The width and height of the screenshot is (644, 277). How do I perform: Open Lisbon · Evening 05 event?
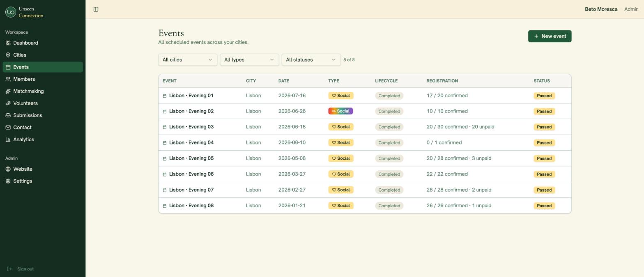pyautogui.click(x=191, y=158)
